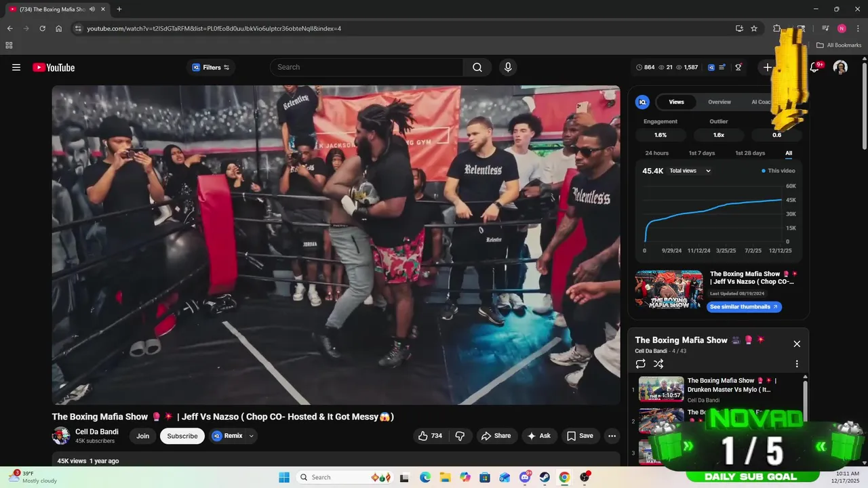Expand the Remix dropdown chevron

pos(251,436)
